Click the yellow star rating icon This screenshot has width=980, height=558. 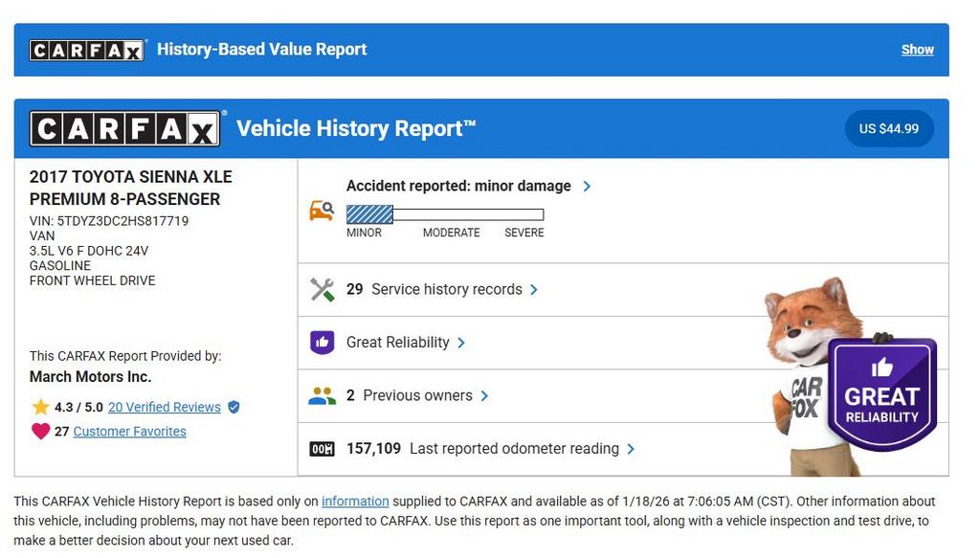40,407
